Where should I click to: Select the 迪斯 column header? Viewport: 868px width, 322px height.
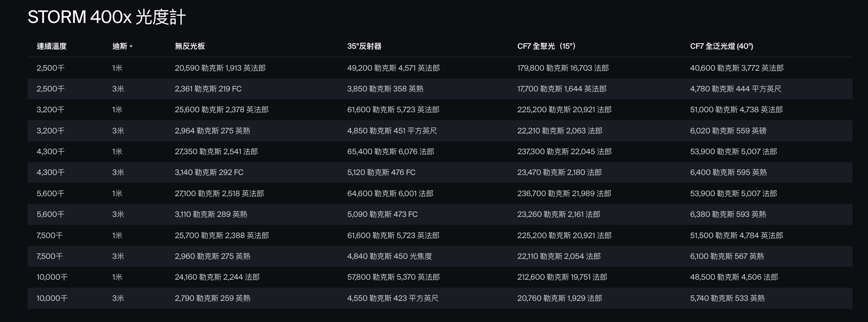click(122, 46)
